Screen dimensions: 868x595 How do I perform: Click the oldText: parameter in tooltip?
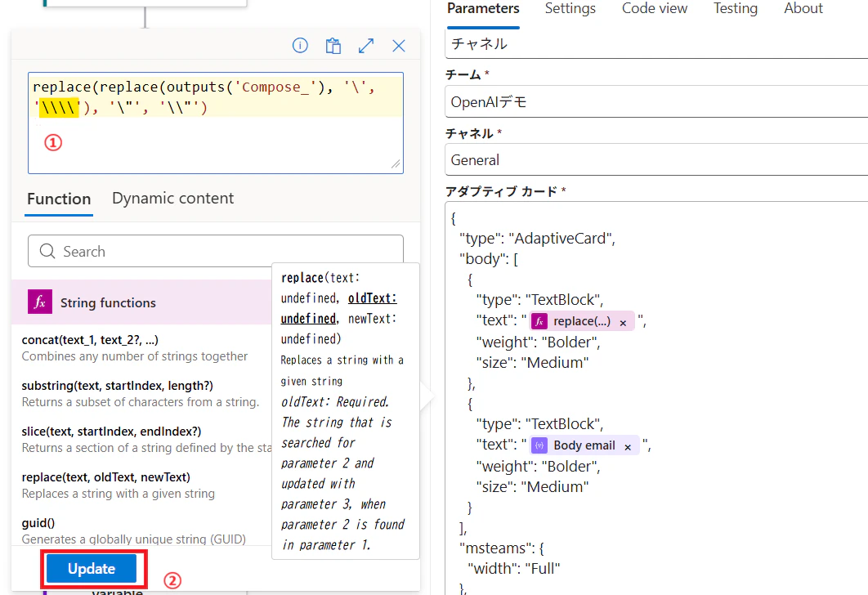372,298
